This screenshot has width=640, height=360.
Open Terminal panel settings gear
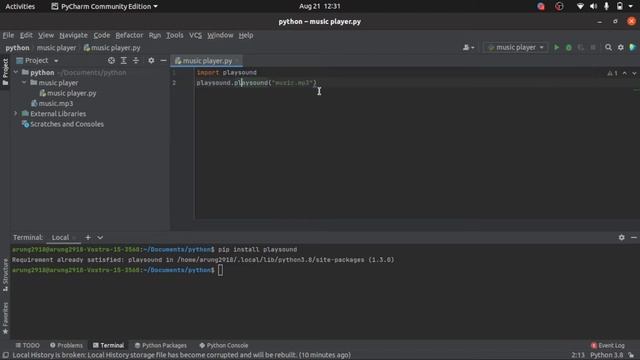tap(621, 237)
